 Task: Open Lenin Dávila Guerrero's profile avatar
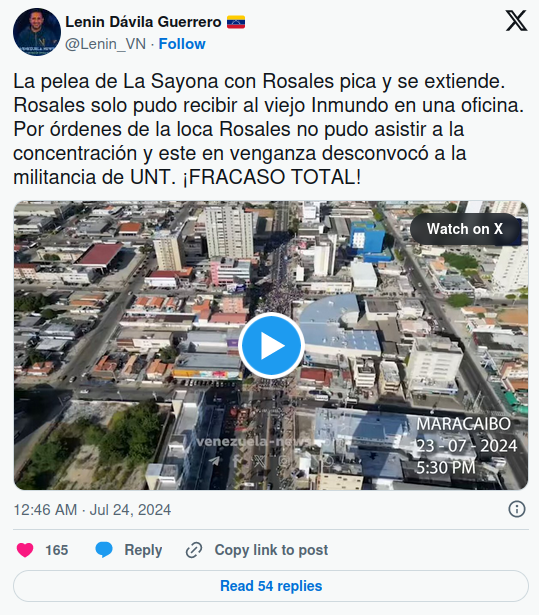[37, 32]
